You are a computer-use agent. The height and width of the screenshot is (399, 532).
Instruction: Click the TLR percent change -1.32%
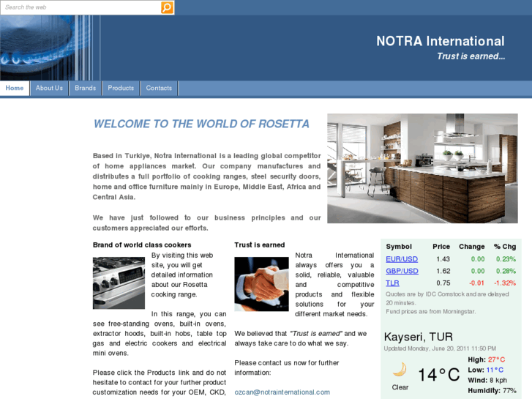coord(505,283)
